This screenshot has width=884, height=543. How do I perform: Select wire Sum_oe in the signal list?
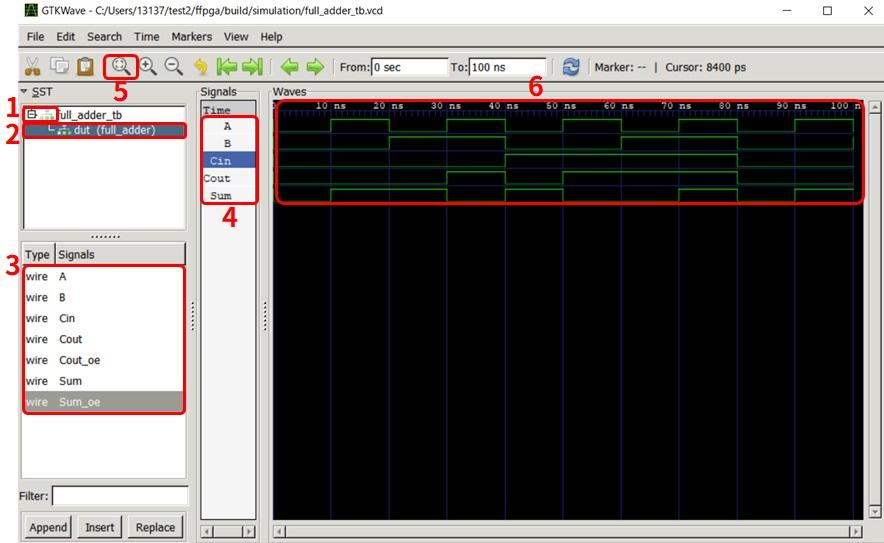tap(104, 402)
